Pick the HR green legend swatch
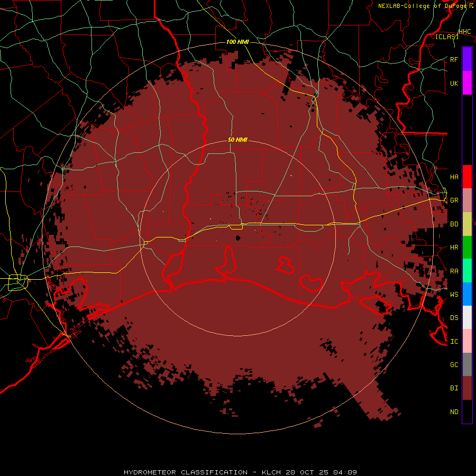Viewport: 476px width, 476px height. pyautogui.click(x=467, y=247)
